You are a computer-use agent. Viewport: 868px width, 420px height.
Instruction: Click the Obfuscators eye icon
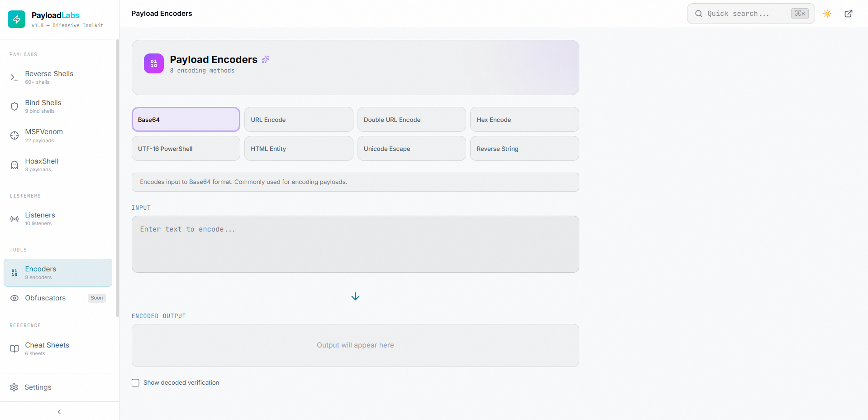click(x=14, y=298)
